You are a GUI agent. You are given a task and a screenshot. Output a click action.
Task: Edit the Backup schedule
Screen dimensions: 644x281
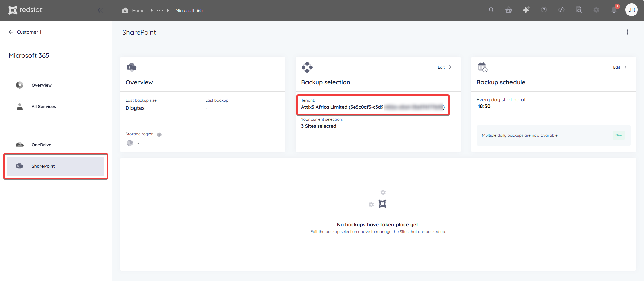[x=620, y=67]
